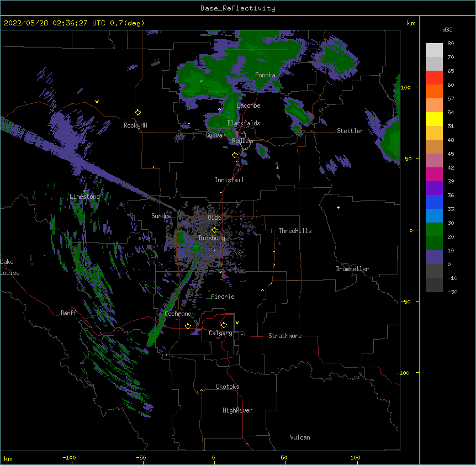Click the -100 tick on bottom x-axis
476x465 pixels.
coord(69,457)
